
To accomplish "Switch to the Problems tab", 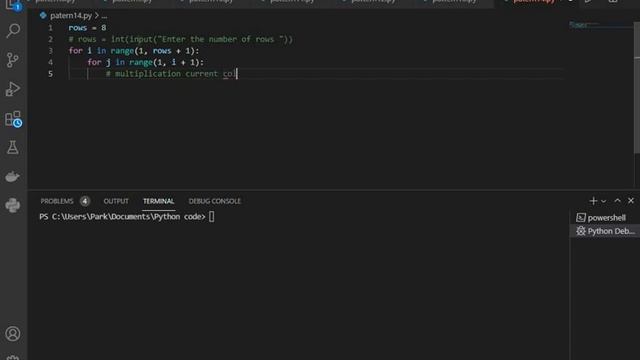I will pyautogui.click(x=57, y=201).
